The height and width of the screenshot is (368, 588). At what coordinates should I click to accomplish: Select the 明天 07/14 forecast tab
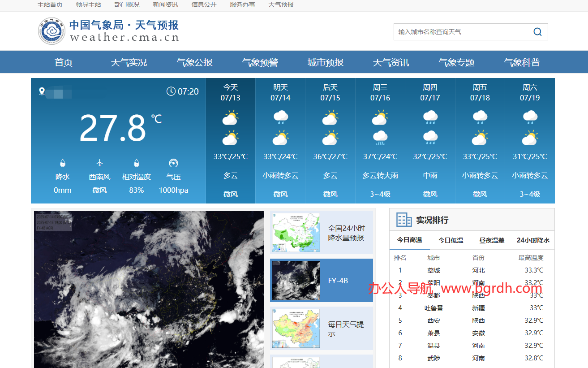pos(280,92)
